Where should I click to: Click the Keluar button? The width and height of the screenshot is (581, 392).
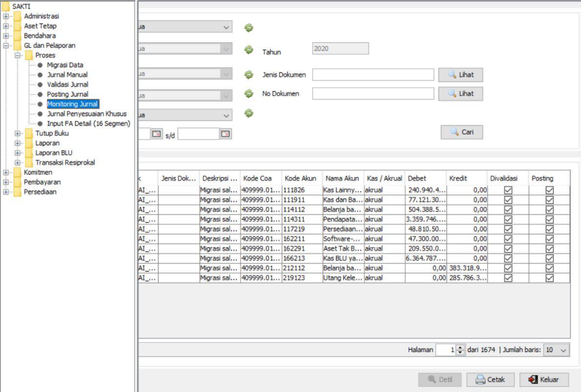(x=544, y=379)
